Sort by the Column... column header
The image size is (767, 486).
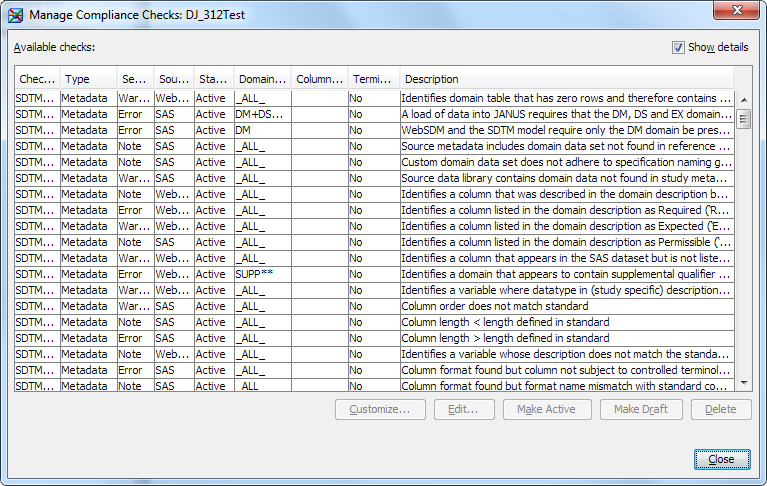pyautogui.click(x=320, y=79)
